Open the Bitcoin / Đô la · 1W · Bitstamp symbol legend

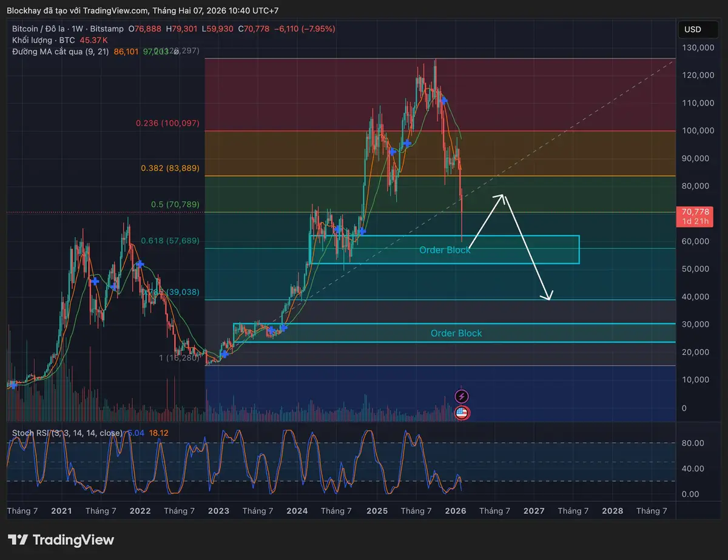[67, 28]
